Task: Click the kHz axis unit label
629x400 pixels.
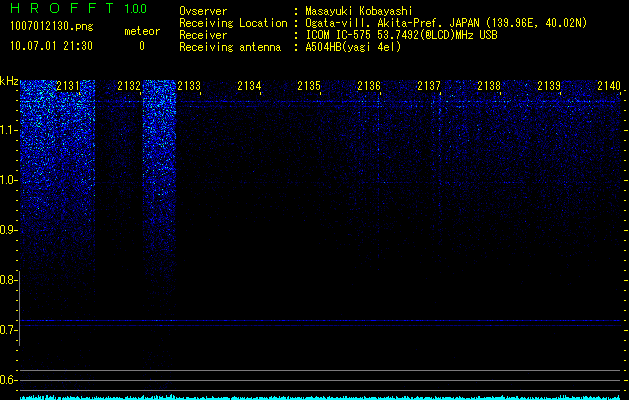Action: (9, 81)
